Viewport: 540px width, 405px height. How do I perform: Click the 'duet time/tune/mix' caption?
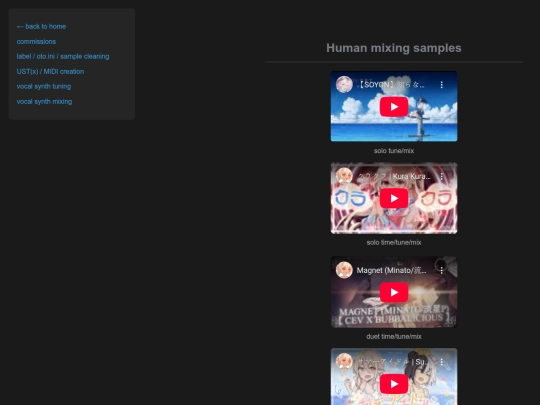(394, 336)
